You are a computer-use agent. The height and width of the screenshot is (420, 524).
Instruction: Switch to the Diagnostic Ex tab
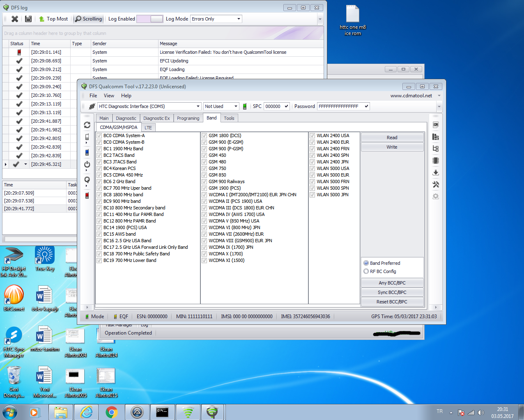pyautogui.click(x=156, y=118)
